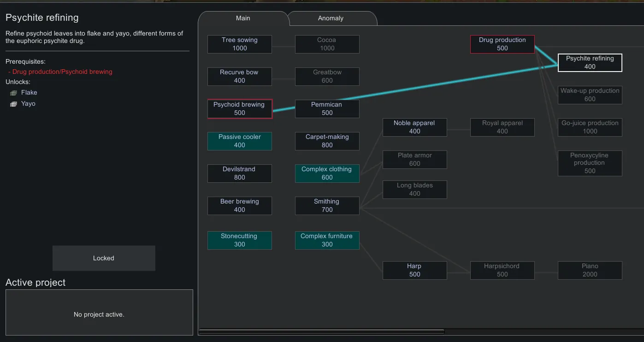Click the Flake item icon
This screenshot has height=342, width=644.
tap(14, 93)
